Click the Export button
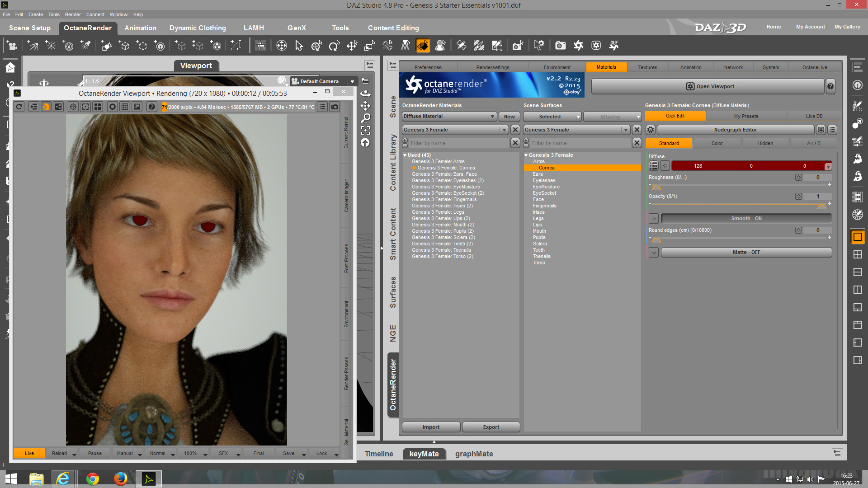The image size is (868, 488). [491, 427]
